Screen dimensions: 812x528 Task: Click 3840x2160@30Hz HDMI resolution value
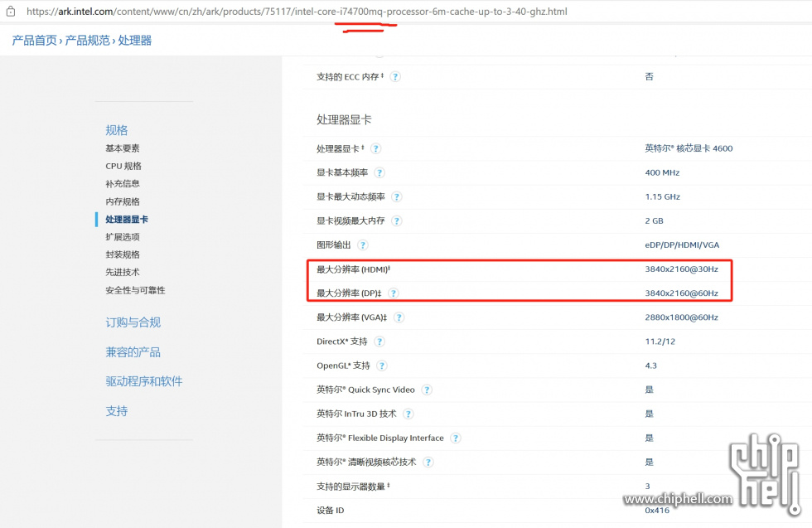pos(681,269)
